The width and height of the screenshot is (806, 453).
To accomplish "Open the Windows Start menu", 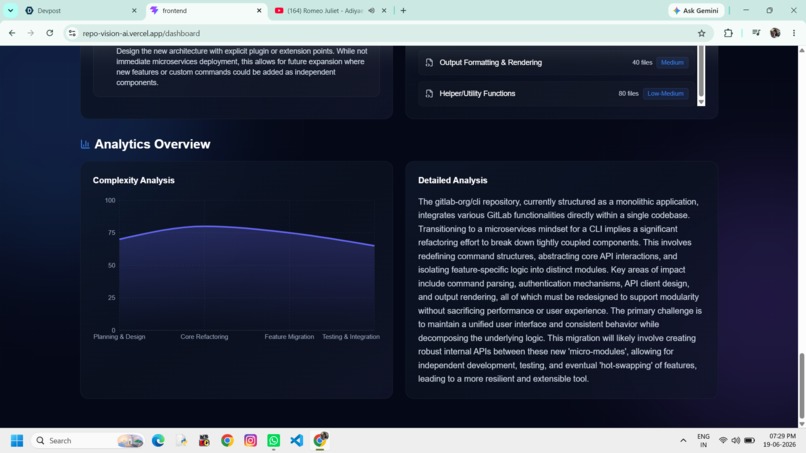I will [x=17, y=441].
